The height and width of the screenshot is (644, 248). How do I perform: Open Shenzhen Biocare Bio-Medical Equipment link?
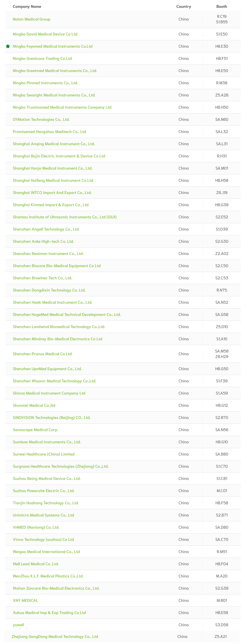click(x=57, y=266)
